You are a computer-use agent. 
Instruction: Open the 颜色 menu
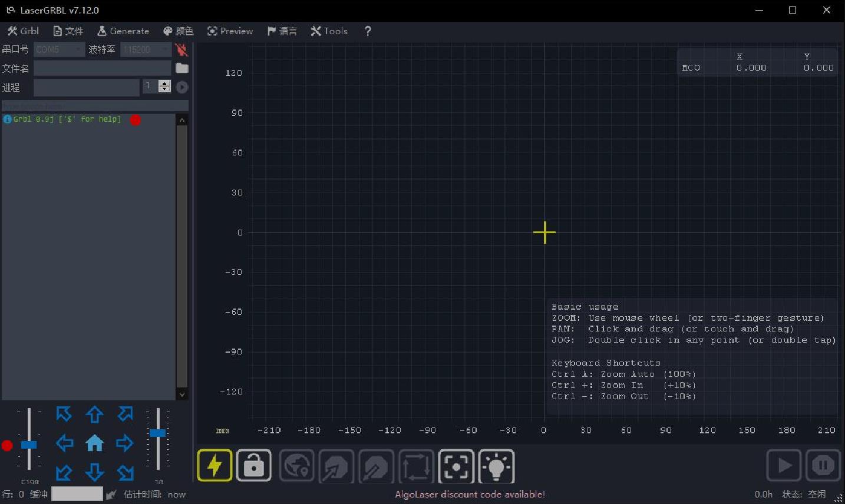[178, 31]
